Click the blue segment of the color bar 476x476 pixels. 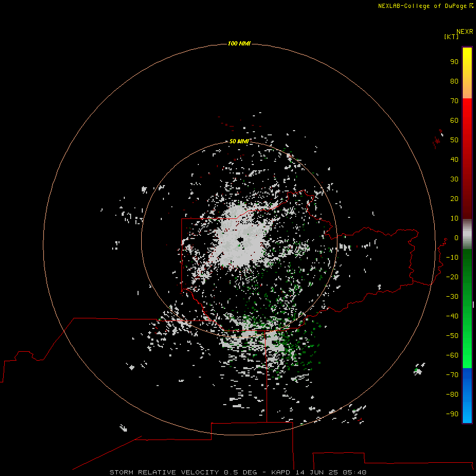coord(467,396)
